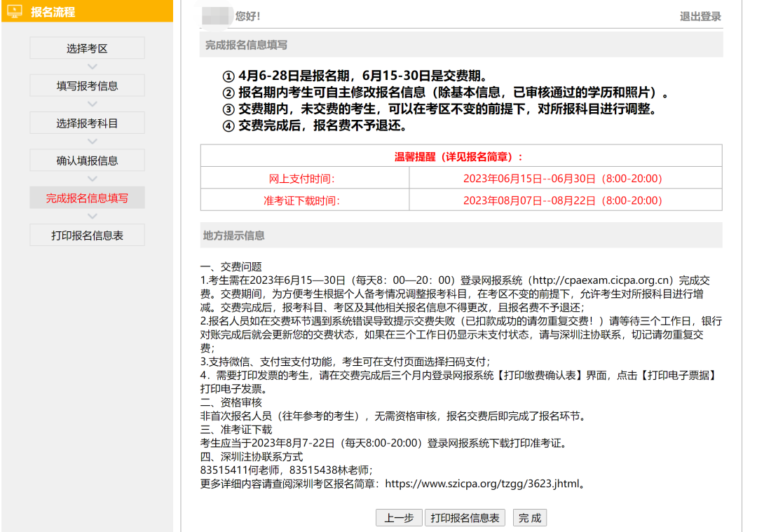Open the 确认填报信息 step
This screenshot has width=757, height=532.
pos(87,161)
